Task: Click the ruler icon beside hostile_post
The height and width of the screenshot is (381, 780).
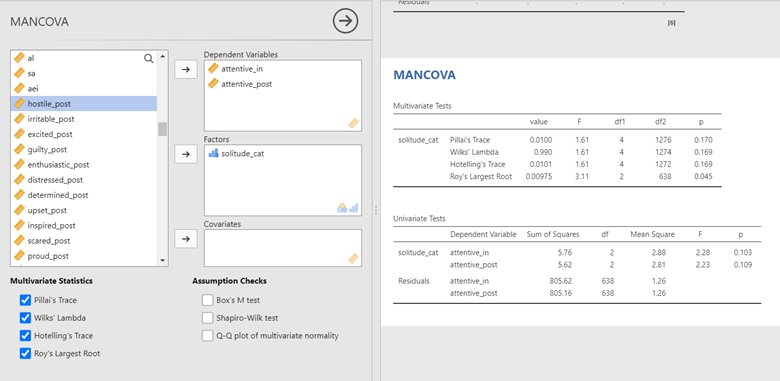Action: [x=19, y=103]
